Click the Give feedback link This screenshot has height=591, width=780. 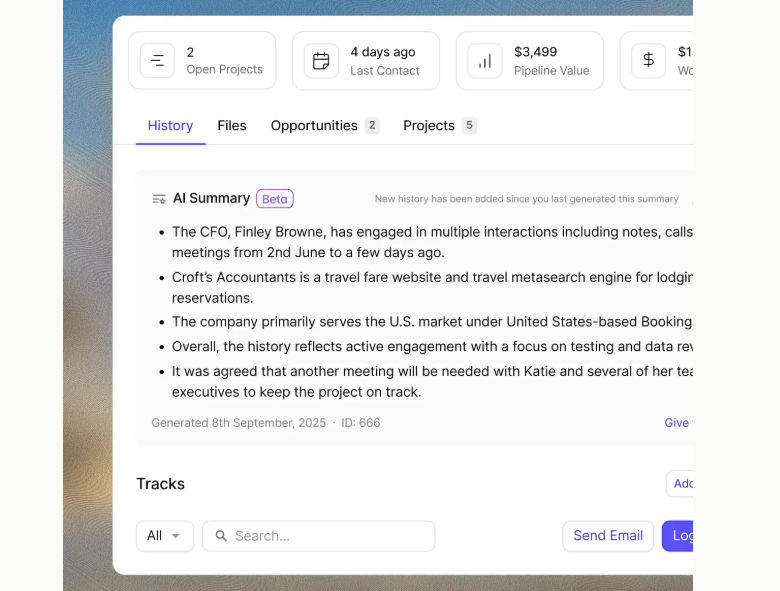coord(679,423)
